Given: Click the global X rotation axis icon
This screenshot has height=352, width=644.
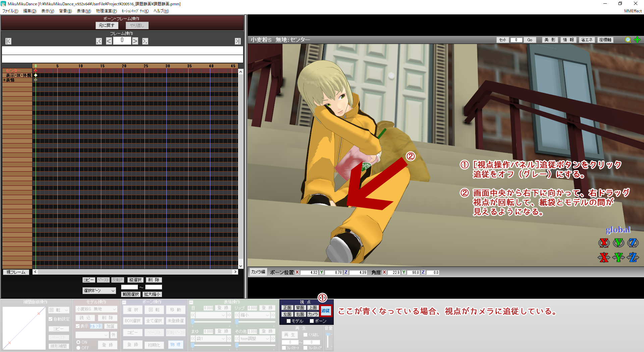Looking at the screenshot, I should [604, 242].
